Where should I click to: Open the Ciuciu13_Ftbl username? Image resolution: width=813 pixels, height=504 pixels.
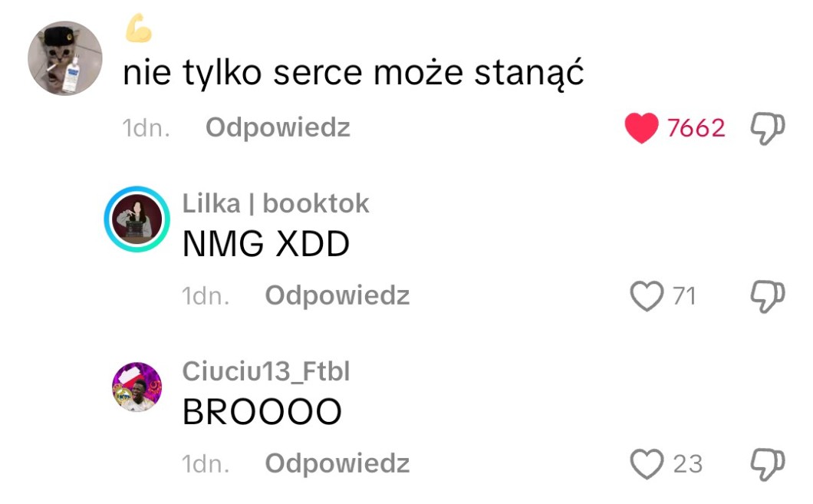coord(266,371)
